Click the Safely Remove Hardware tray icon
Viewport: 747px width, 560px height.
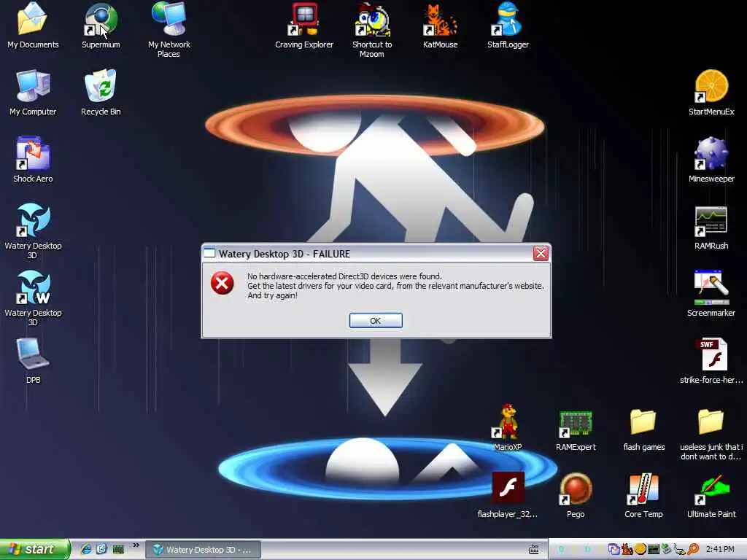(666, 549)
